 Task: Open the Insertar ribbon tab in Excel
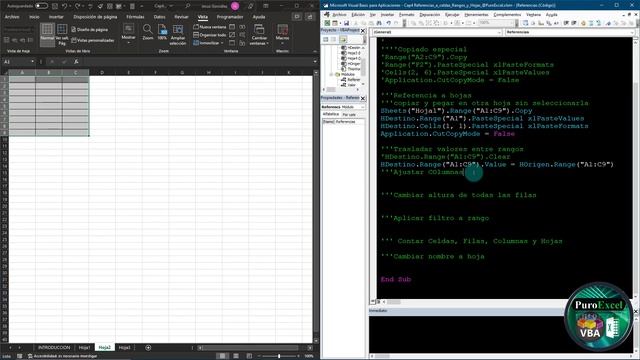click(56, 17)
